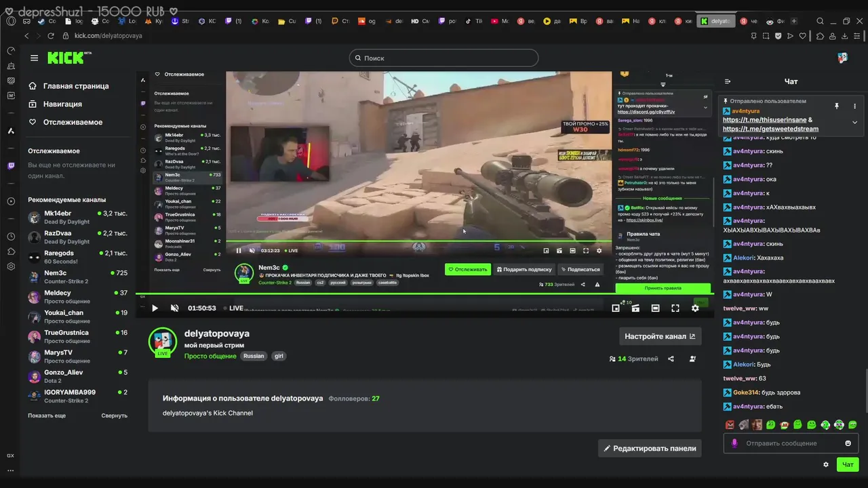Open Twitch in the Opera sidebar
Screen dimensions: 868x488
point(11,165)
